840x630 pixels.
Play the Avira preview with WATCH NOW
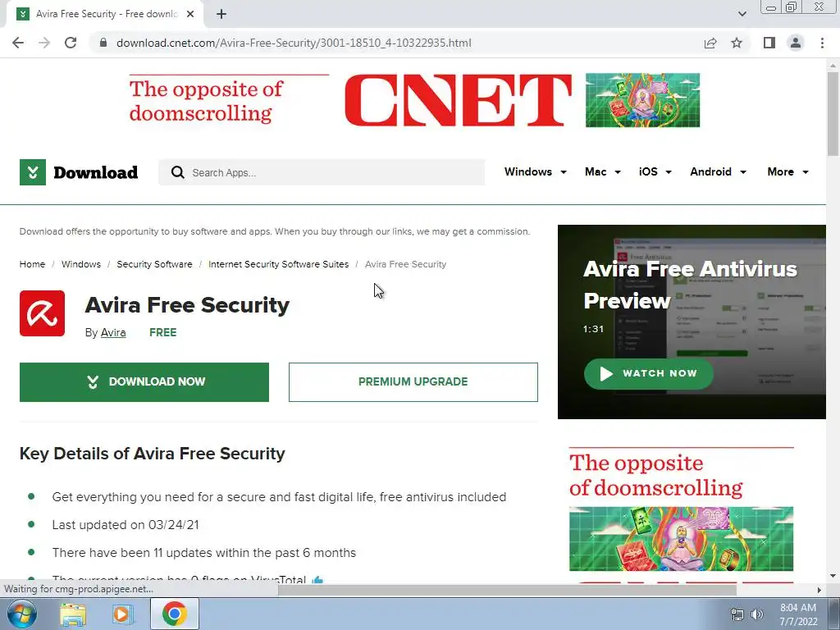[x=649, y=374]
